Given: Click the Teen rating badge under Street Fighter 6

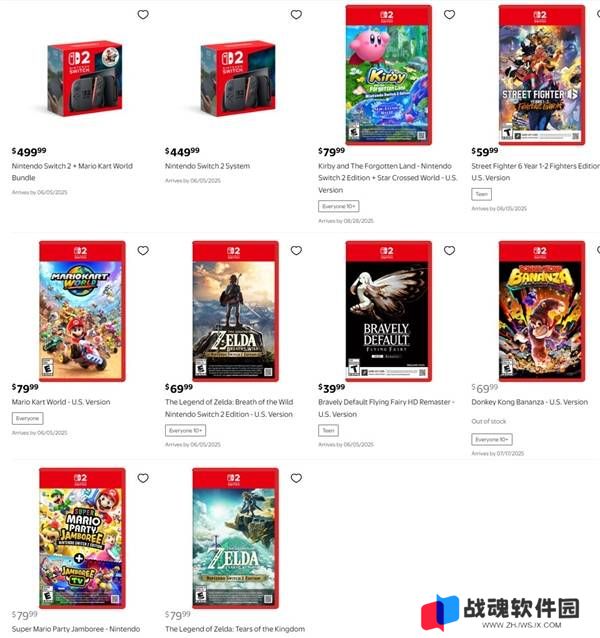Looking at the screenshot, I should (x=481, y=194).
